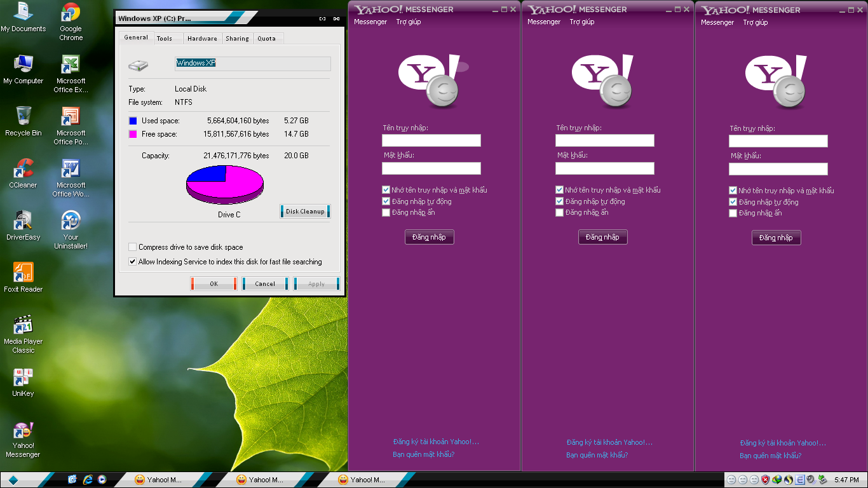Viewport: 868px width, 488px height.
Task: Switch to the Sharing tab
Action: click(237, 39)
